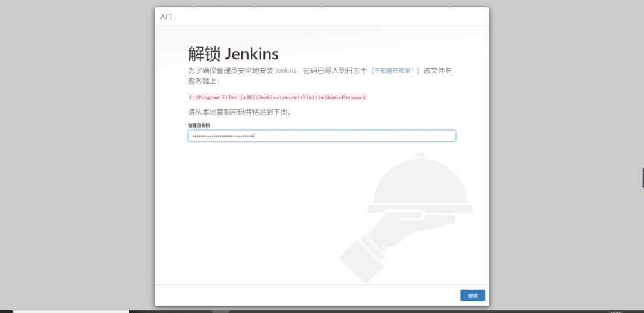
Task: Click the 入门 dialog title
Action: 166,17
